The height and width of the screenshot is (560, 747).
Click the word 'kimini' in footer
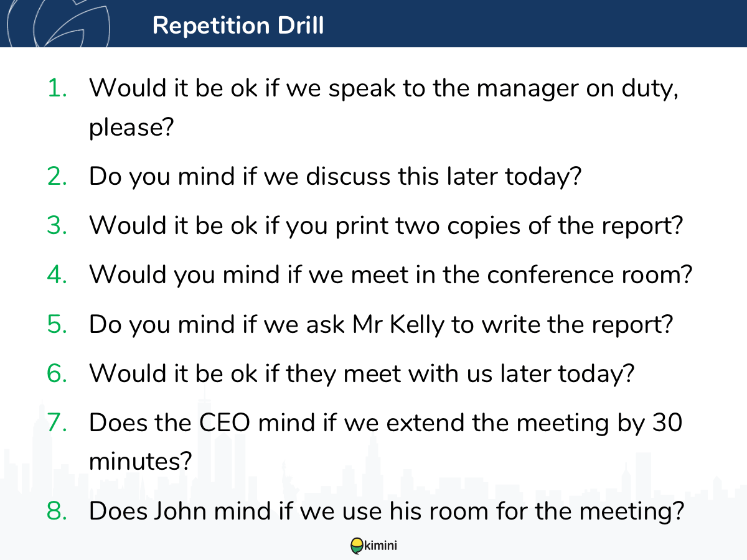click(x=381, y=546)
